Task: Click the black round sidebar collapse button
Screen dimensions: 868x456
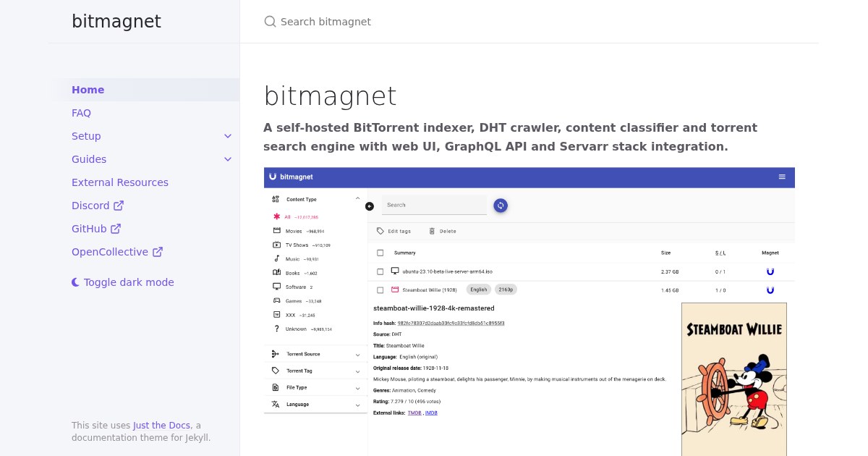Action: coord(370,206)
